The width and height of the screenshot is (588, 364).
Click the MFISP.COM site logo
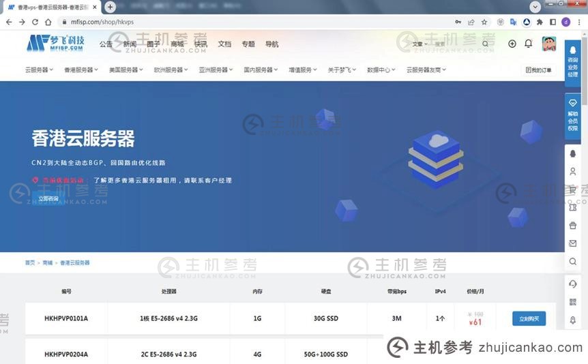click(55, 43)
